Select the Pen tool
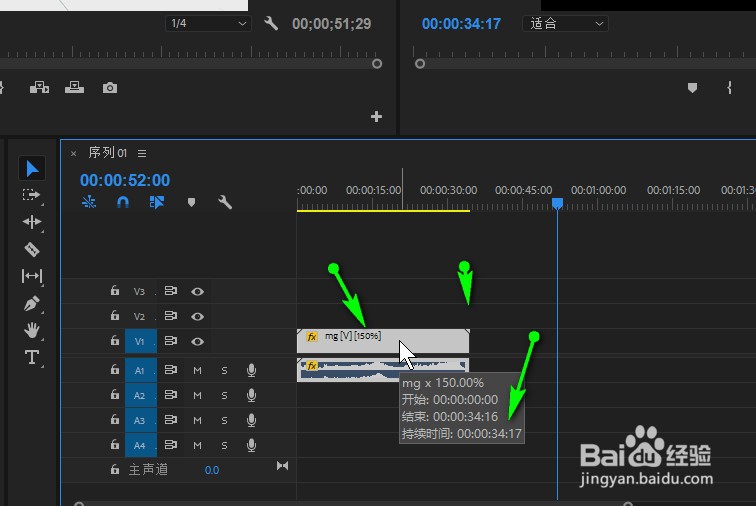This screenshot has width=756, height=506. click(x=32, y=303)
